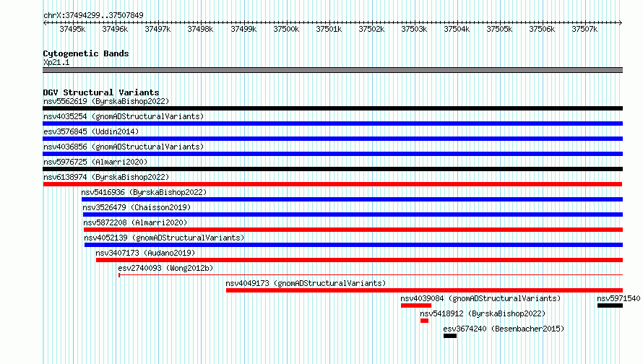
Task: Click the 37506k ruler mark
Action: pos(542,29)
